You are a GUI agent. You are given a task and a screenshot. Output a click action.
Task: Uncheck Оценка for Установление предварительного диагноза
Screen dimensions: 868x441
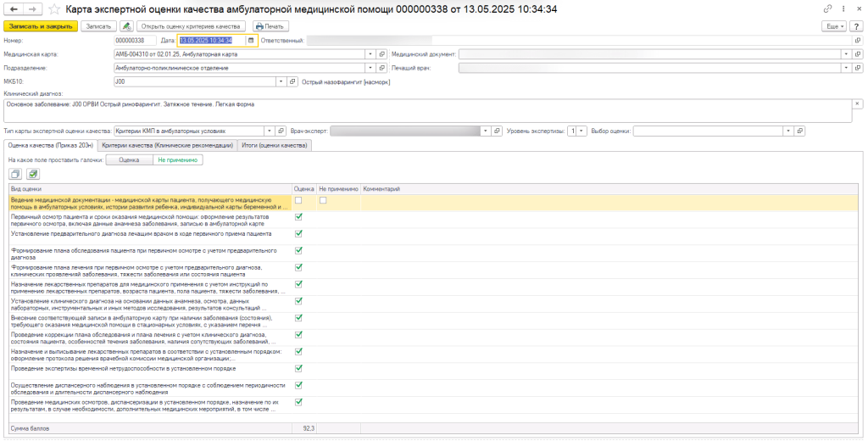(298, 233)
